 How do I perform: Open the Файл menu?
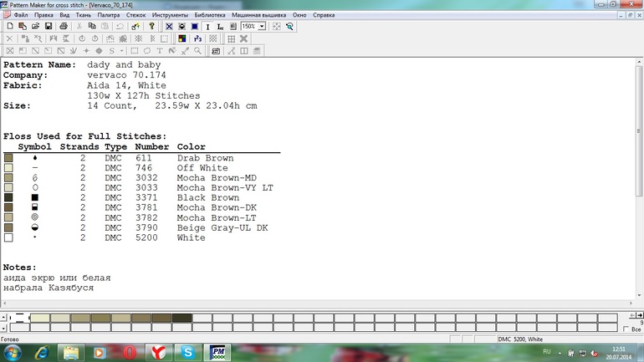(21, 15)
